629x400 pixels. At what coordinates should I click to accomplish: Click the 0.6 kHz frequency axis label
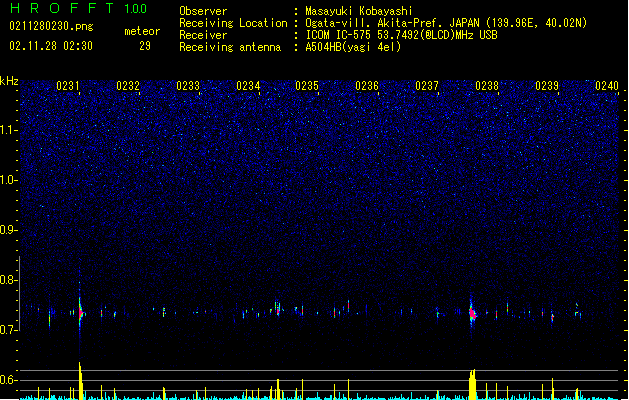click(8, 380)
